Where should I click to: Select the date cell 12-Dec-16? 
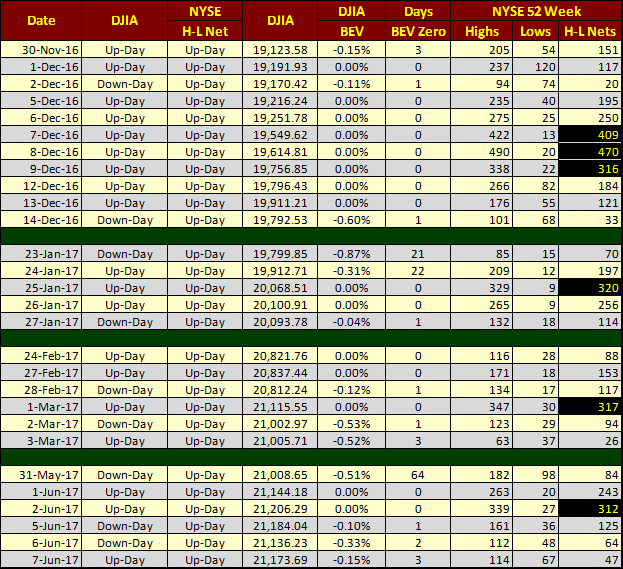[41, 186]
